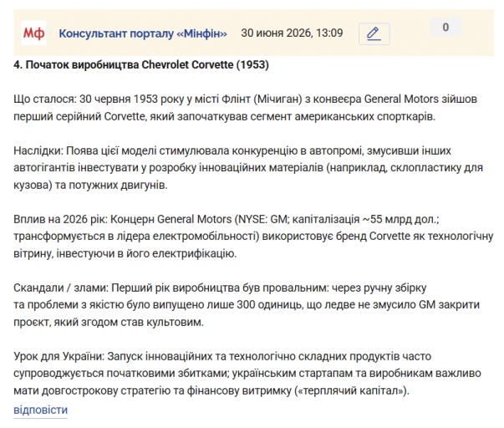Click the heading «4. Початок виробництва Chevrolet Corvette (1953)»
Screen dimensions: 504x428
tap(141, 65)
